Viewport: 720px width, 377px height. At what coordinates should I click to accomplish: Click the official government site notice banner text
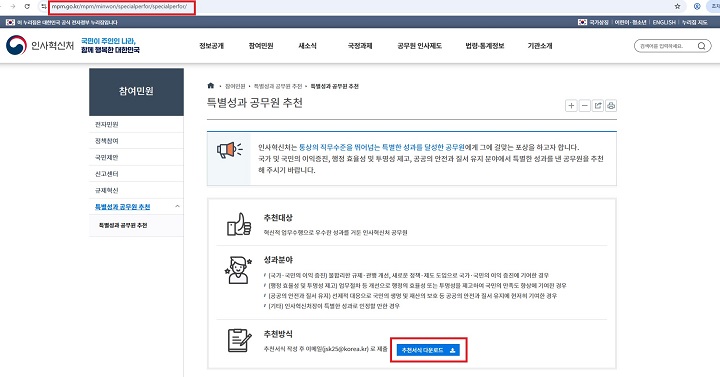[67, 22]
